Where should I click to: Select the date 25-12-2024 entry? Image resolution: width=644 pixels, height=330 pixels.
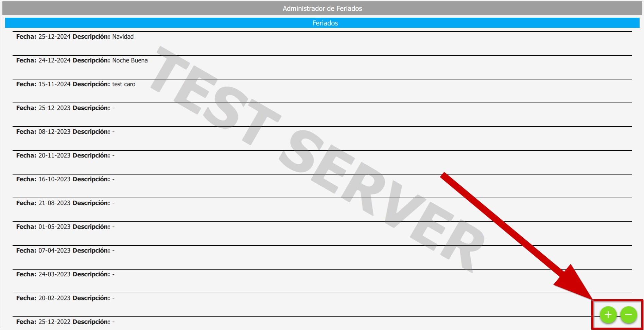pyautogui.click(x=54, y=37)
